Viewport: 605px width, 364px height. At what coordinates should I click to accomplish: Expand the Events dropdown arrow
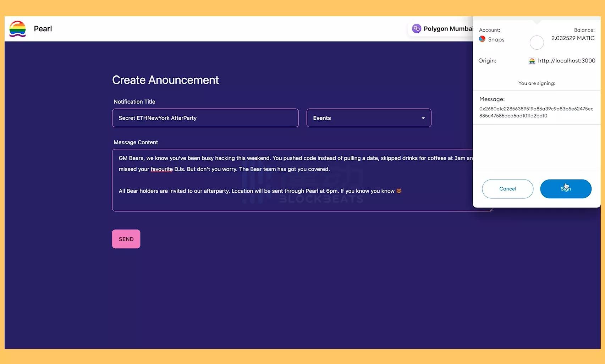tap(423, 118)
